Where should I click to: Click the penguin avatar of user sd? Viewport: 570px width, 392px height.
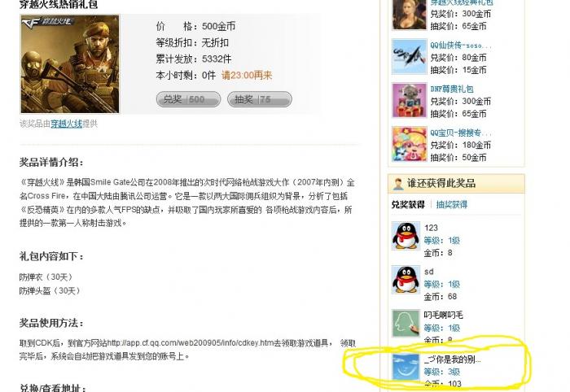406,280
